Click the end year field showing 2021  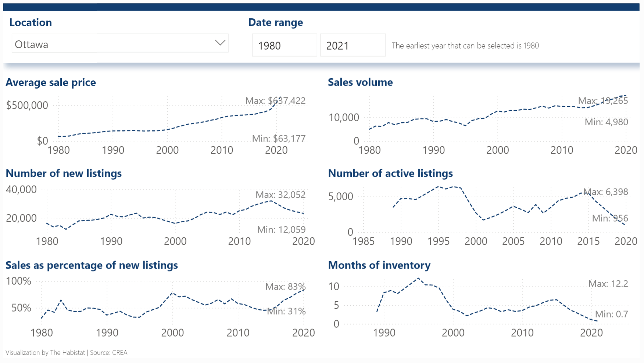point(353,45)
